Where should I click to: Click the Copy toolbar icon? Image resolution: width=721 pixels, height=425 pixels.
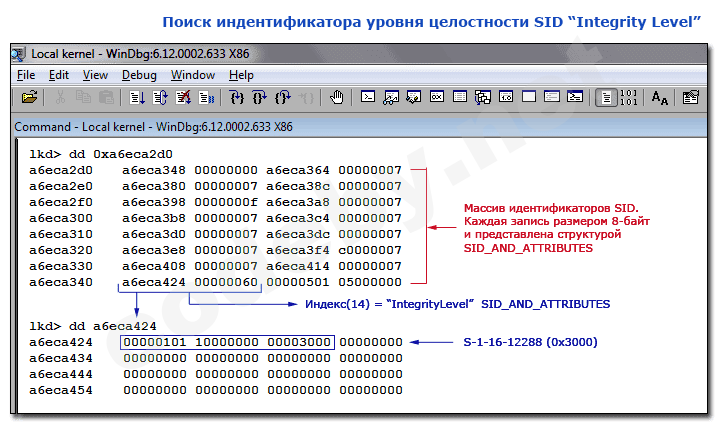tap(83, 98)
